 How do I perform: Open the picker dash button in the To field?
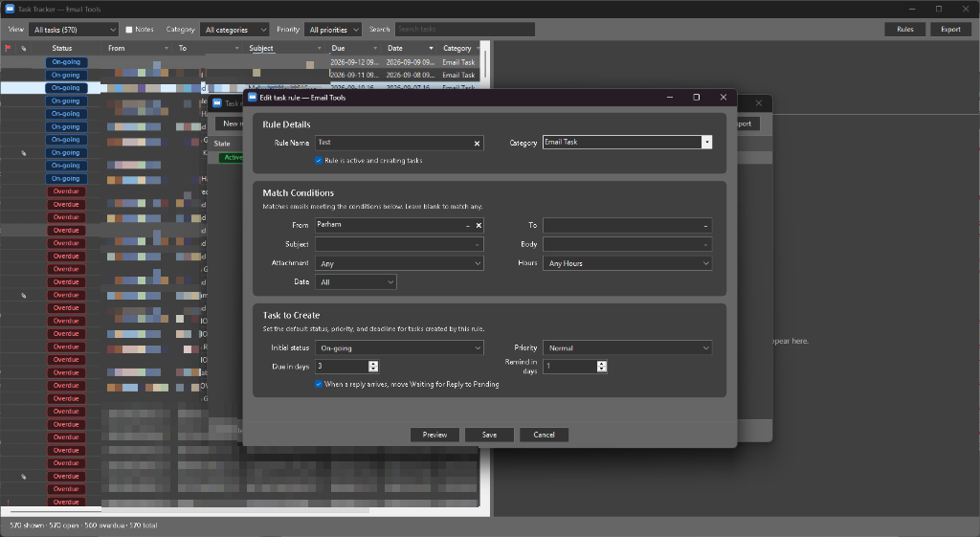pos(705,226)
